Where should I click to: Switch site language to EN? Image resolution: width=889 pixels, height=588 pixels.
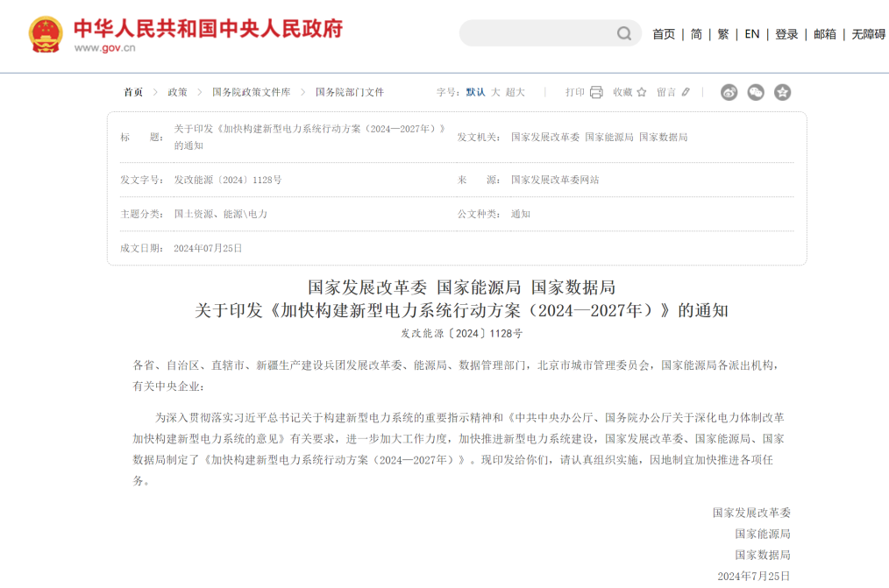tap(752, 34)
